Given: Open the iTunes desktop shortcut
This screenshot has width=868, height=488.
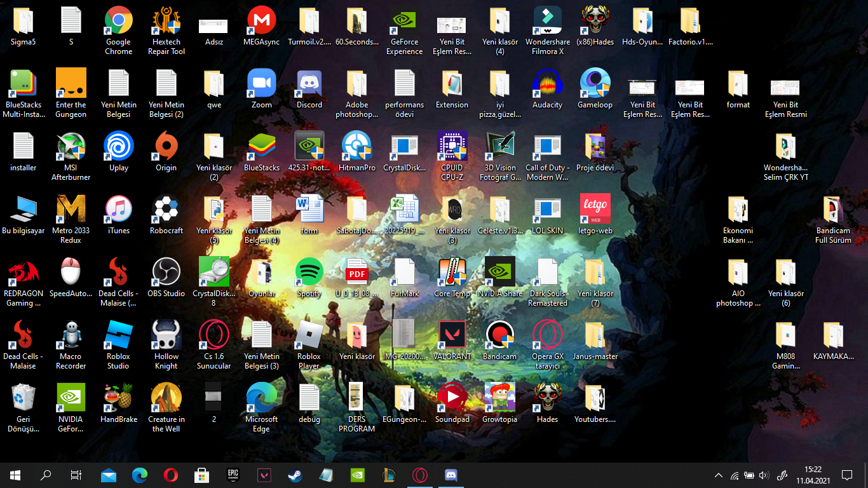Looking at the screenshot, I should click(119, 215).
